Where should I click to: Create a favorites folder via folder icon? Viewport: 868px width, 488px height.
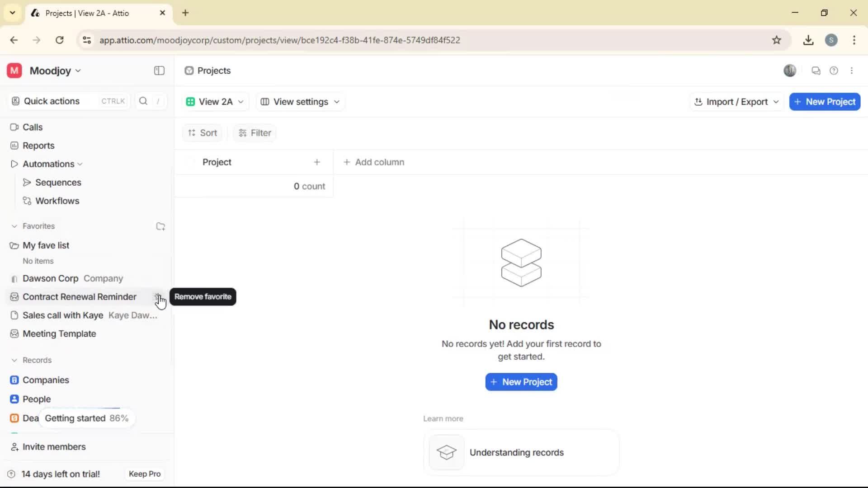point(160,226)
